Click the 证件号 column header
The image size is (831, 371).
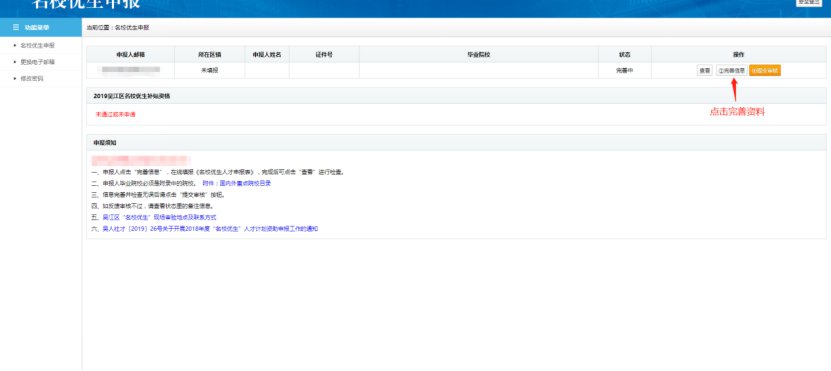click(324, 55)
